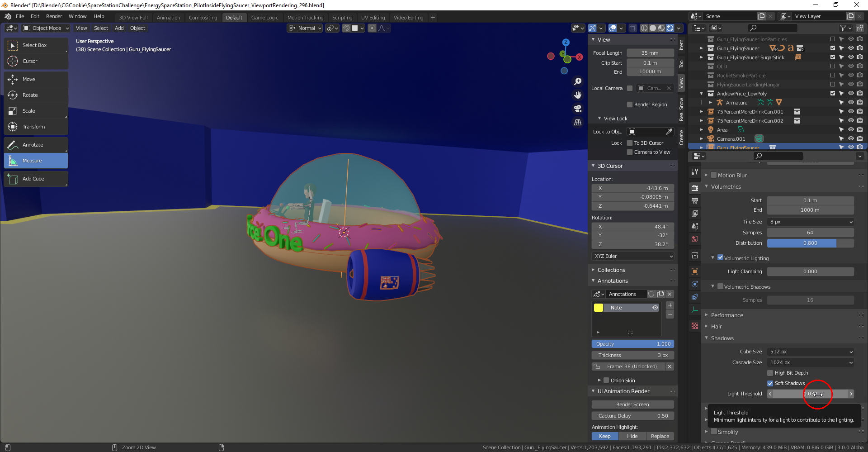Enable the OLD collection checkbox in outliner
The height and width of the screenshot is (452, 868).
[x=833, y=66]
